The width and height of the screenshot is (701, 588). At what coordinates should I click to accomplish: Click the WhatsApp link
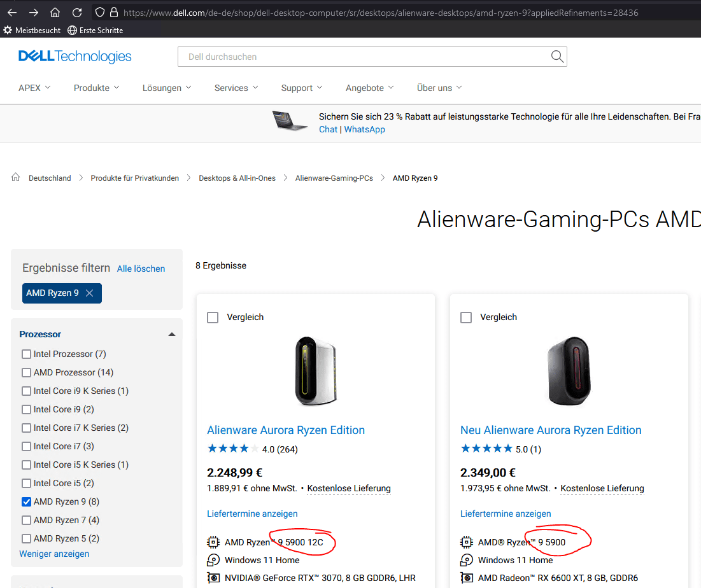[x=364, y=129]
